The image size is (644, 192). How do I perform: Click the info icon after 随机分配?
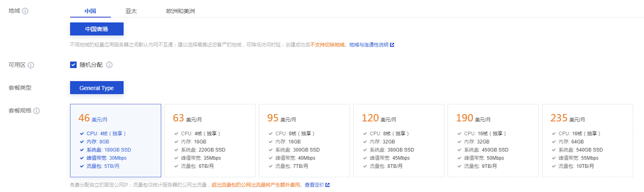coord(109,65)
